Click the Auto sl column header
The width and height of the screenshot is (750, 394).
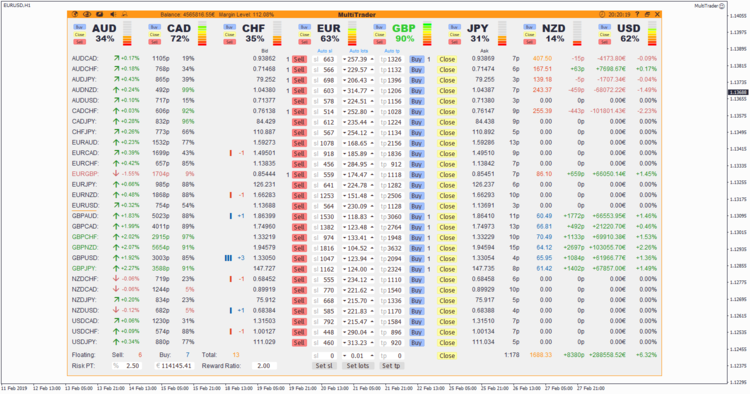pyautogui.click(x=325, y=51)
